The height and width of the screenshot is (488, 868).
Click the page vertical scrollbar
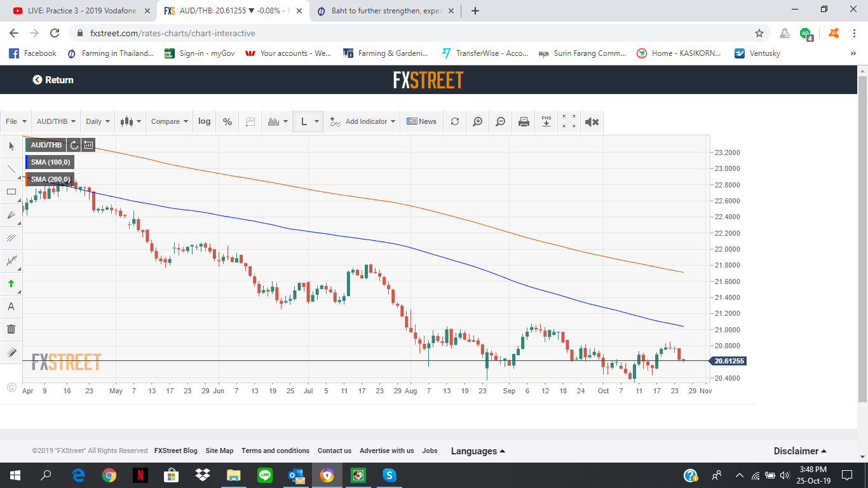tap(862, 238)
